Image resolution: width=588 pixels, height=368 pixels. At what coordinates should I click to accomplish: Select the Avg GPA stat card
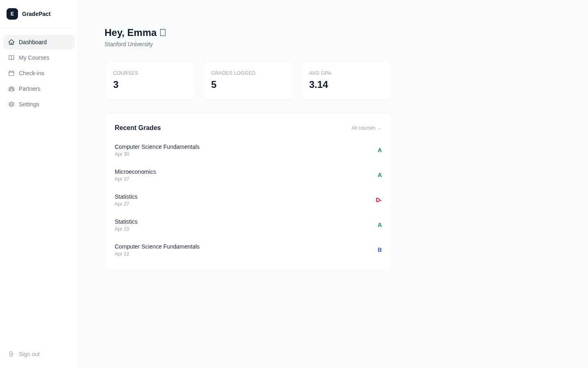point(346,81)
